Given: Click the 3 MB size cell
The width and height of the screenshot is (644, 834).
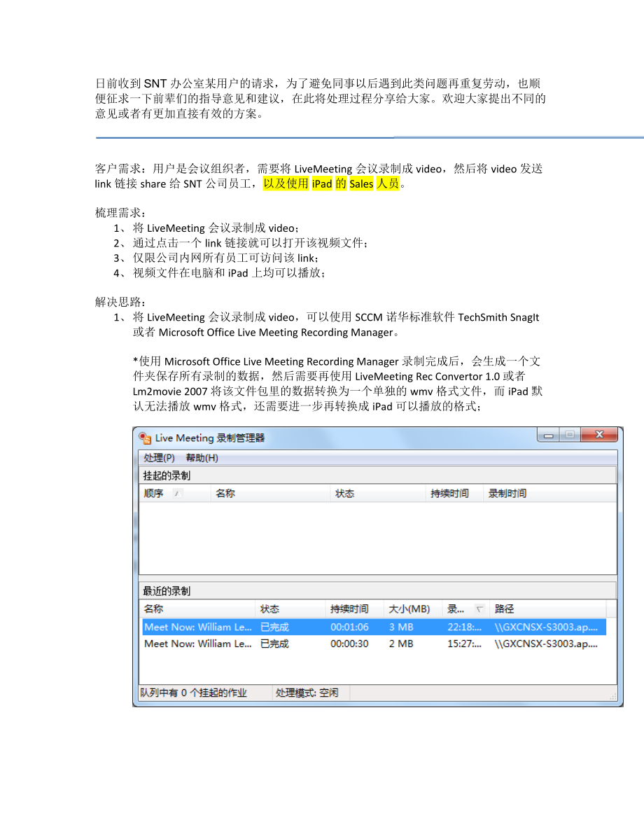Looking at the screenshot, I should (x=401, y=627).
